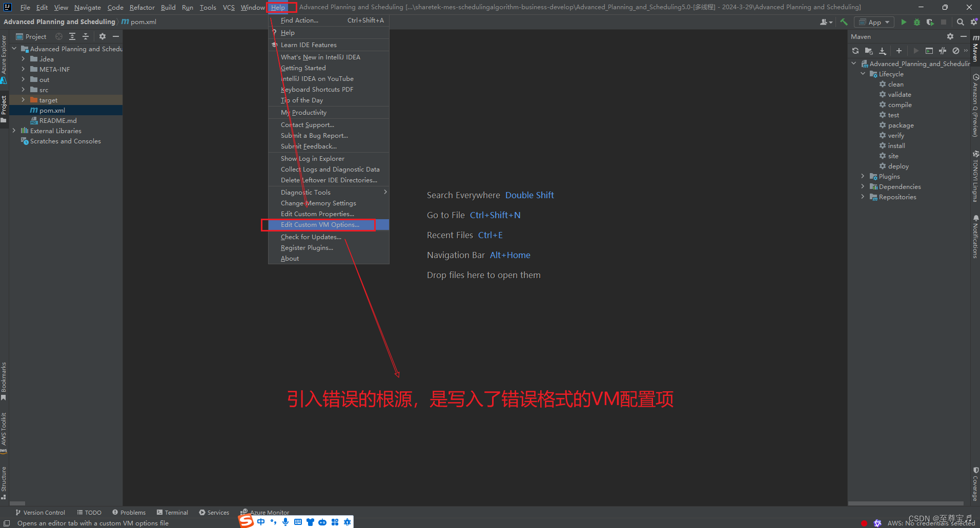This screenshot has height=528, width=980.
Task: Select opened file locate icon in Project panel
Action: [x=59, y=36]
